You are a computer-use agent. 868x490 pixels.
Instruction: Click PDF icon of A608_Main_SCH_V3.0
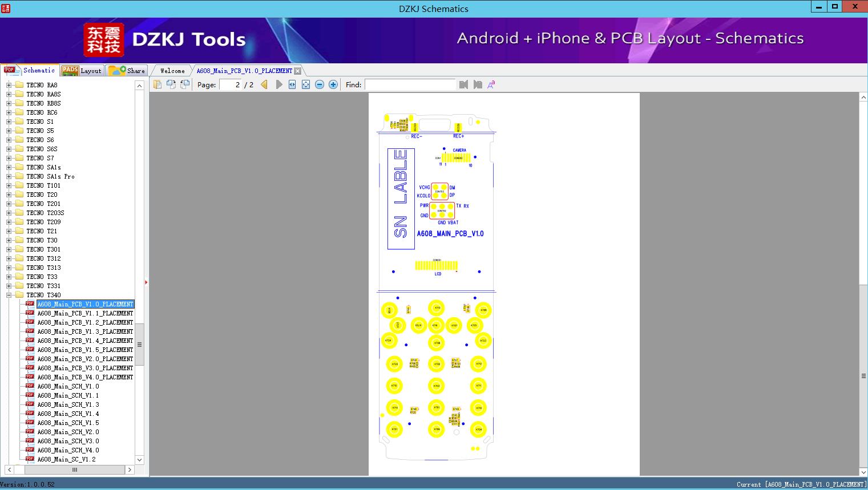pos(30,441)
